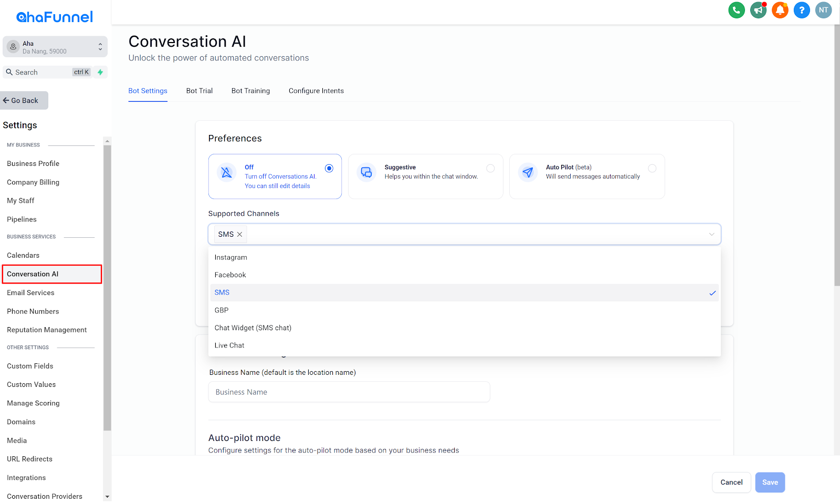Click the AhaFunnel logo
The height and width of the screenshot is (504, 840).
click(x=55, y=17)
